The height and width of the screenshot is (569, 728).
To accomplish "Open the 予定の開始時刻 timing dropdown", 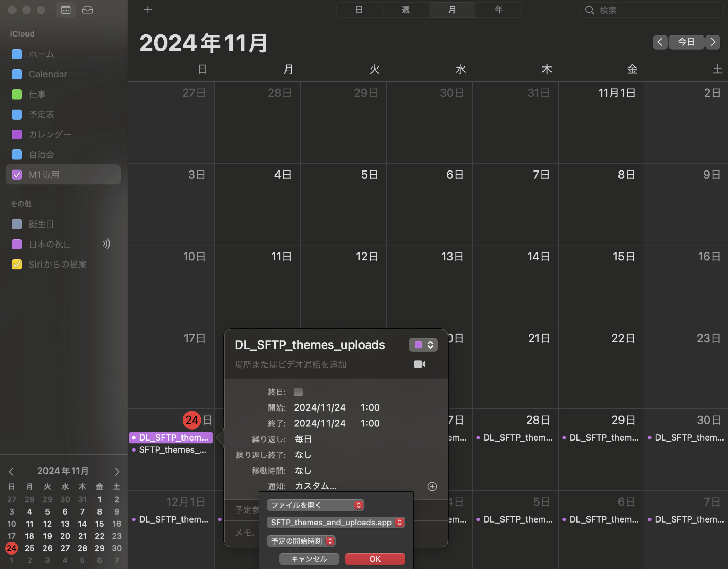I will click(301, 541).
